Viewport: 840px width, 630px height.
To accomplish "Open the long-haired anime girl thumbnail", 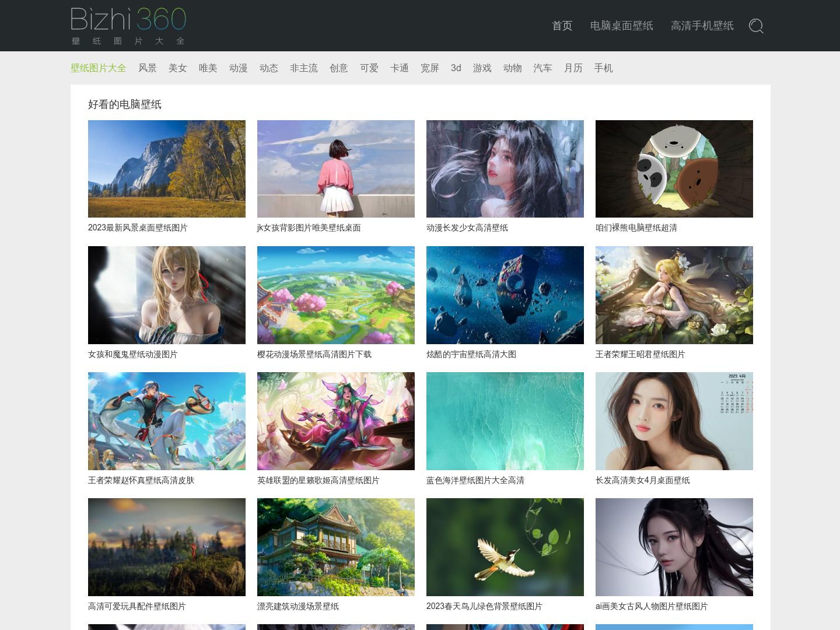I will pos(505,169).
